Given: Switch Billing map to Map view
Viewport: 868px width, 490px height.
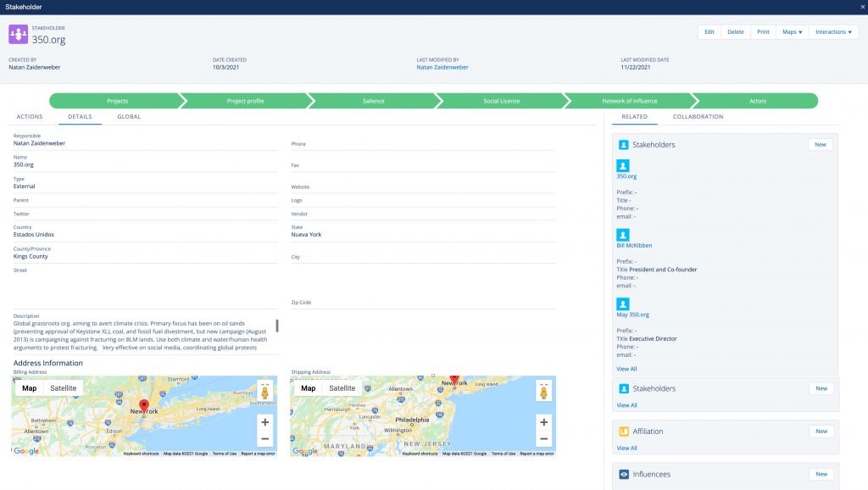Looking at the screenshot, I should pos(30,388).
